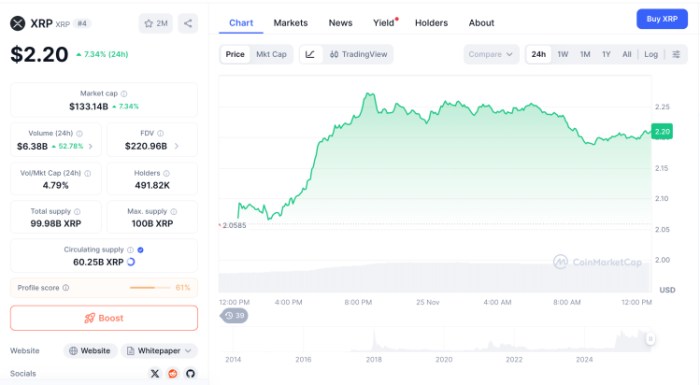
Task: Select the 1M time range
Action: [x=585, y=54]
